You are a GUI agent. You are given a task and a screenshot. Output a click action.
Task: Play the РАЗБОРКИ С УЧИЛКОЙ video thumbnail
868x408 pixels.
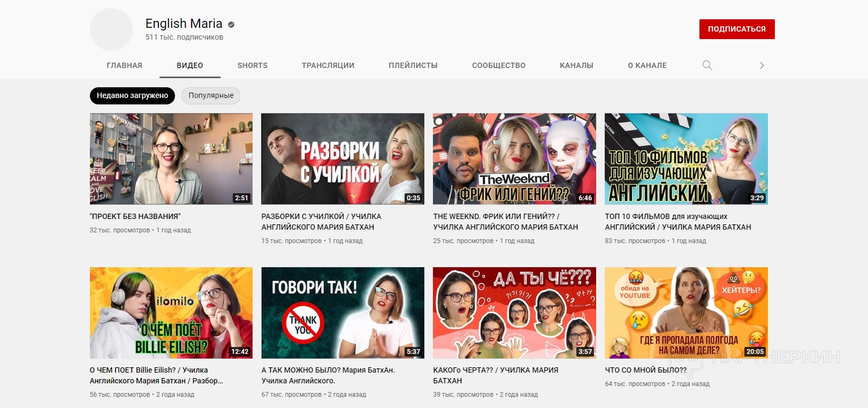(x=342, y=158)
